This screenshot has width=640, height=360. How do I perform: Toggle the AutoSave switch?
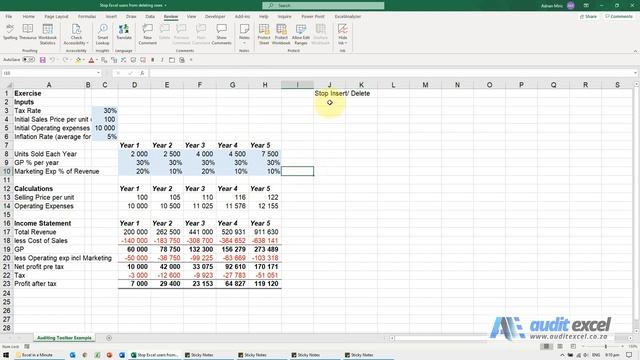click(28, 60)
